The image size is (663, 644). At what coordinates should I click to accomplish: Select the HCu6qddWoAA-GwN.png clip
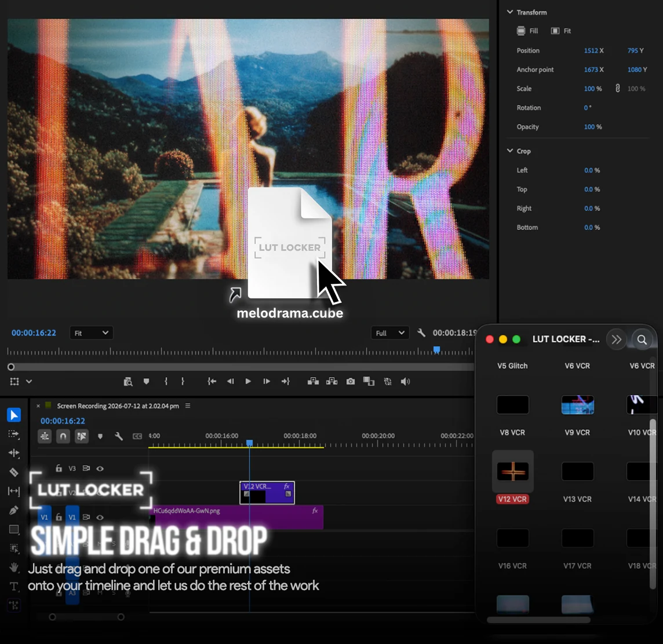pos(236,517)
